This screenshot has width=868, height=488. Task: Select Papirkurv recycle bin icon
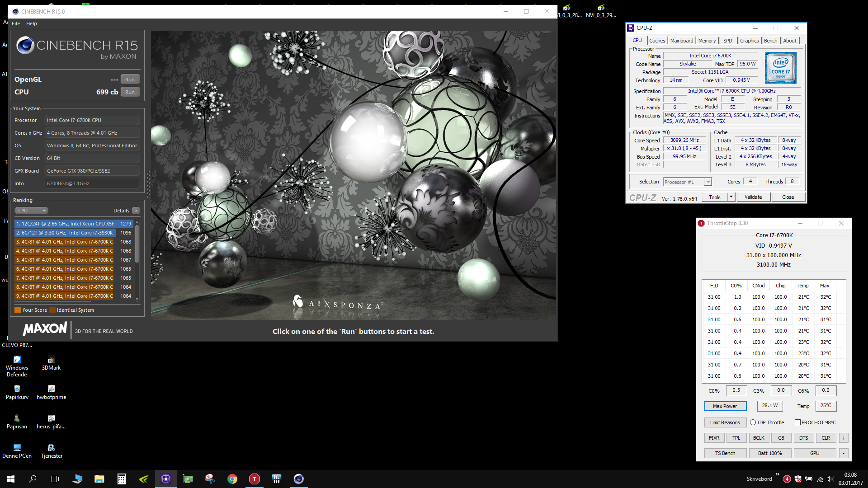(x=17, y=392)
